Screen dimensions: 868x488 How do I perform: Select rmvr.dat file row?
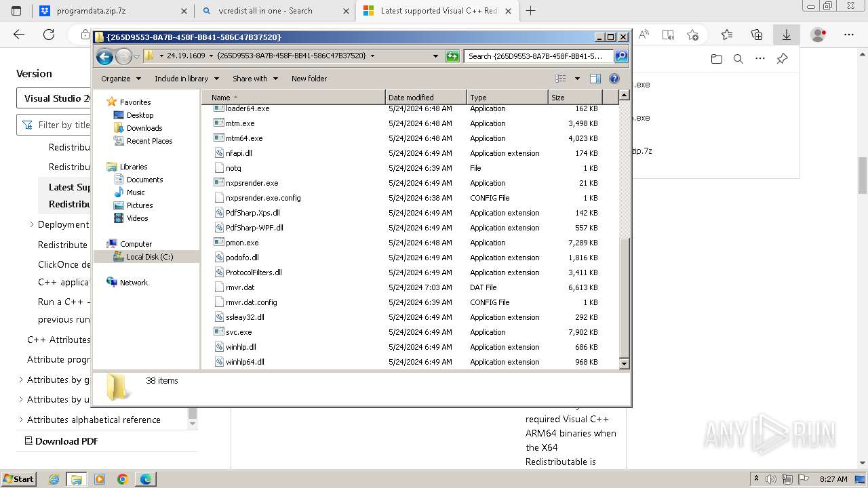pyautogui.click(x=410, y=287)
